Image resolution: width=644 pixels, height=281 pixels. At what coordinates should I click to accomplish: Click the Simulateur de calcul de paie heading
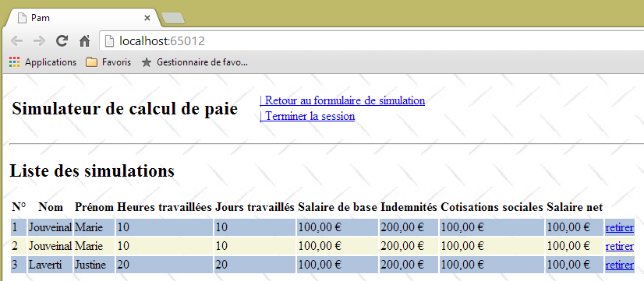pyautogui.click(x=125, y=109)
